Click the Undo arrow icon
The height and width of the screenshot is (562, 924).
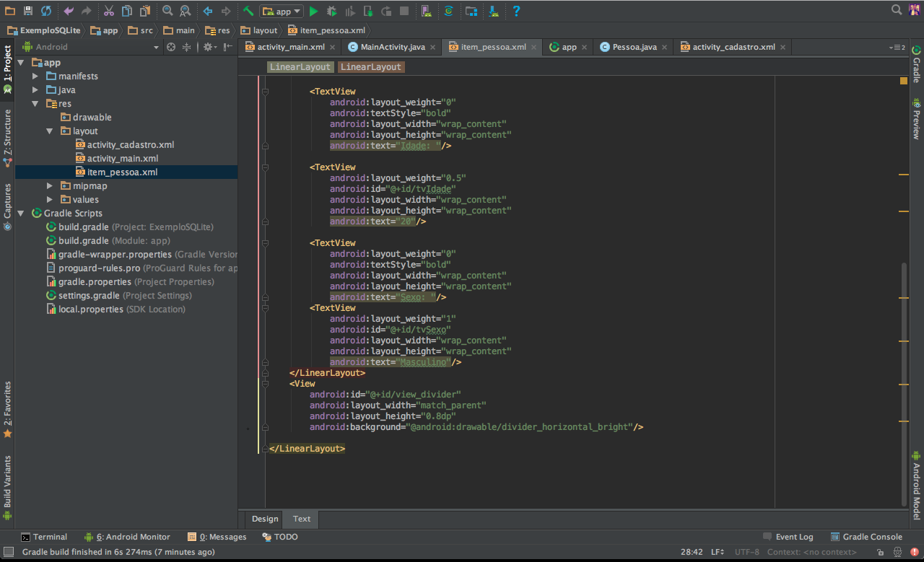[x=69, y=11]
